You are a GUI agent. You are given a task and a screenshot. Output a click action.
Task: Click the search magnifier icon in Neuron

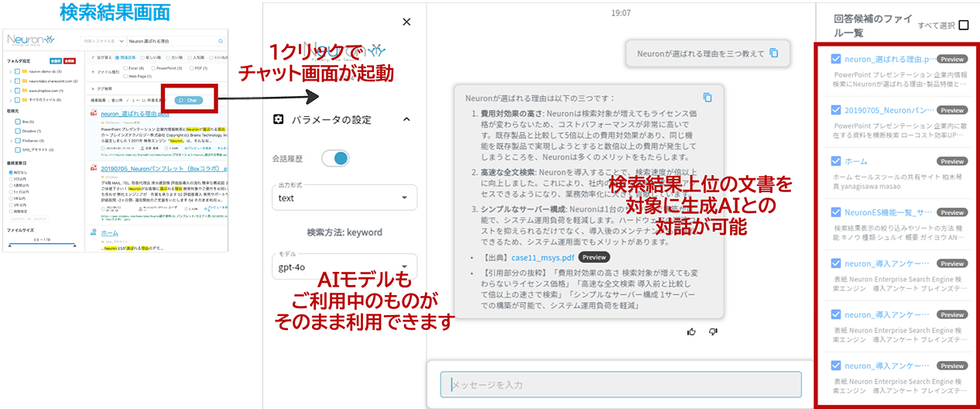coord(221,41)
